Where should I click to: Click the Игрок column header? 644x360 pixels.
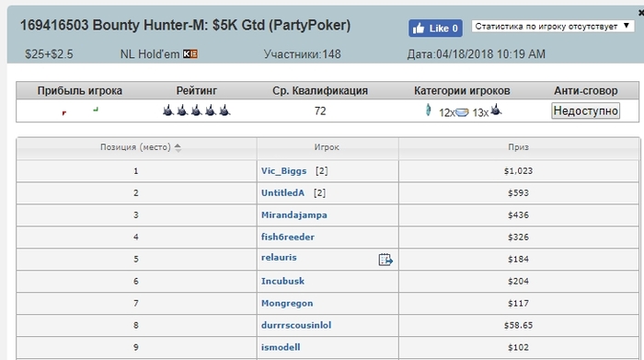pyautogui.click(x=327, y=147)
